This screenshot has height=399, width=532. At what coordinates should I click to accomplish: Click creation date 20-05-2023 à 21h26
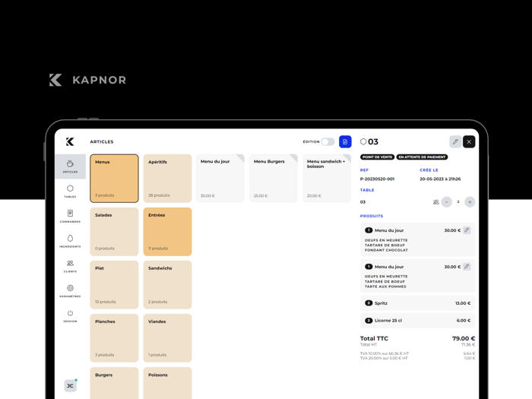pos(440,179)
